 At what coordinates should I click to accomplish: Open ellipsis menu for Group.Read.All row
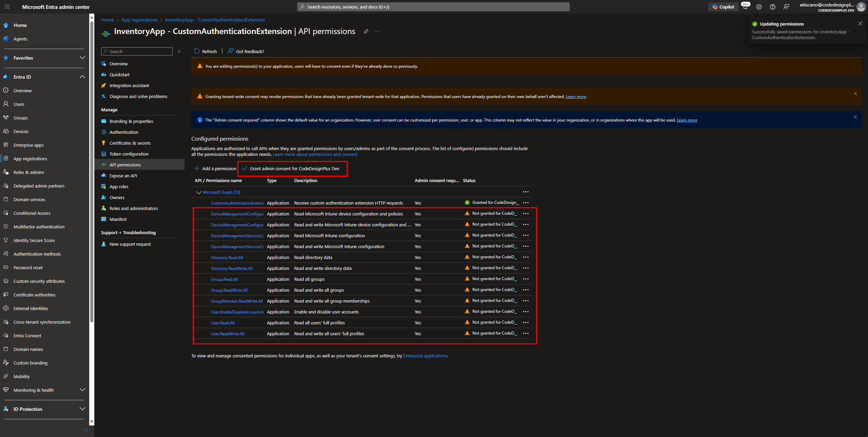coord(526,279)
